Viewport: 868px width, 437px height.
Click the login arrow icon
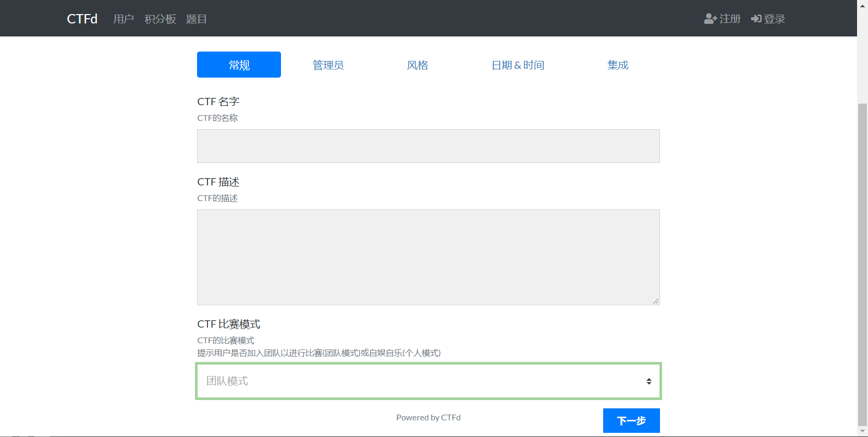(x=756, y=19)
